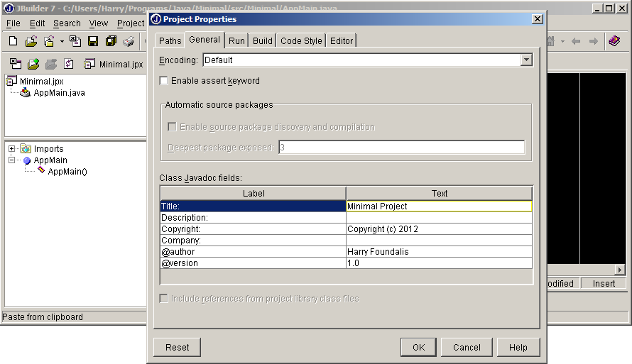Viewport: 632px width, 364px height.
Task: Click the Add files to project icon
Action: [x=33, y=64]
